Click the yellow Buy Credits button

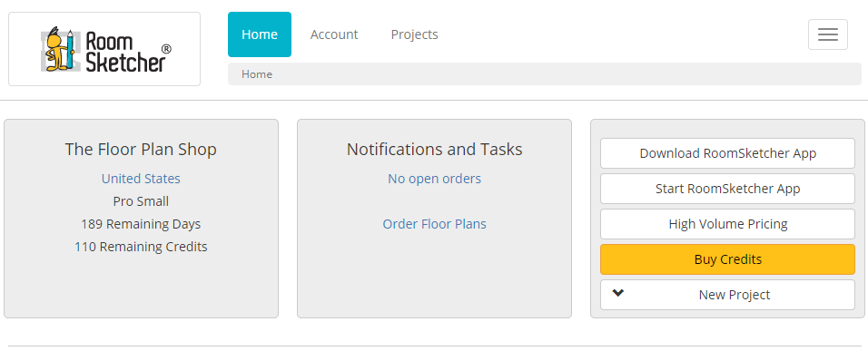[x=728, y=259]
